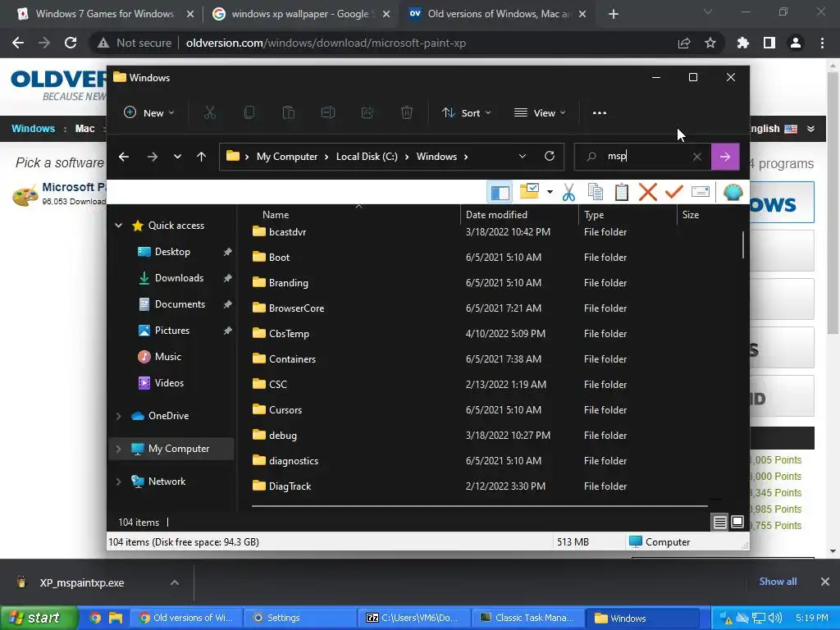Click the red X Delete icon

pyautogui.click(x=648, y=192)
